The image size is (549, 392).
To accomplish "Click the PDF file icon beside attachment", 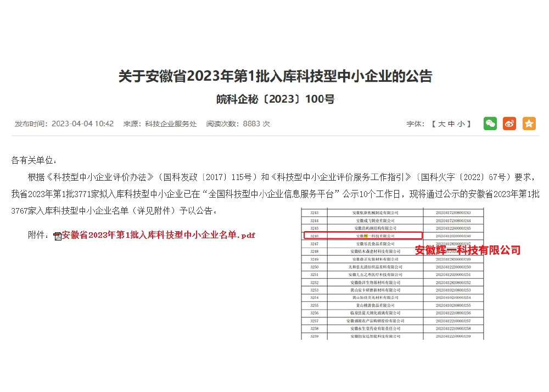I will tap(57, 236).
